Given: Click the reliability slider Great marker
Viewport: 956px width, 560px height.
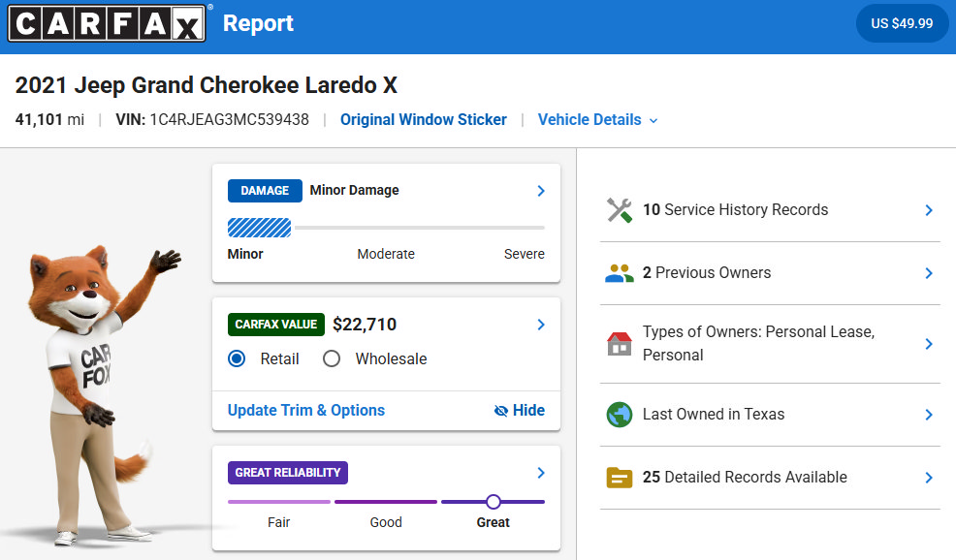Looking at the screenshot, I should [494, 502].
